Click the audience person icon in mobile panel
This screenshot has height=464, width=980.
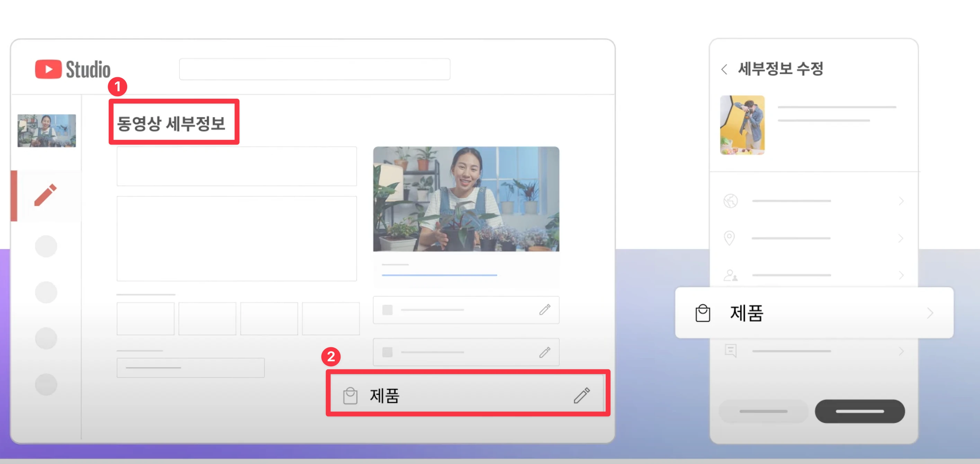(x=730, y=275)
